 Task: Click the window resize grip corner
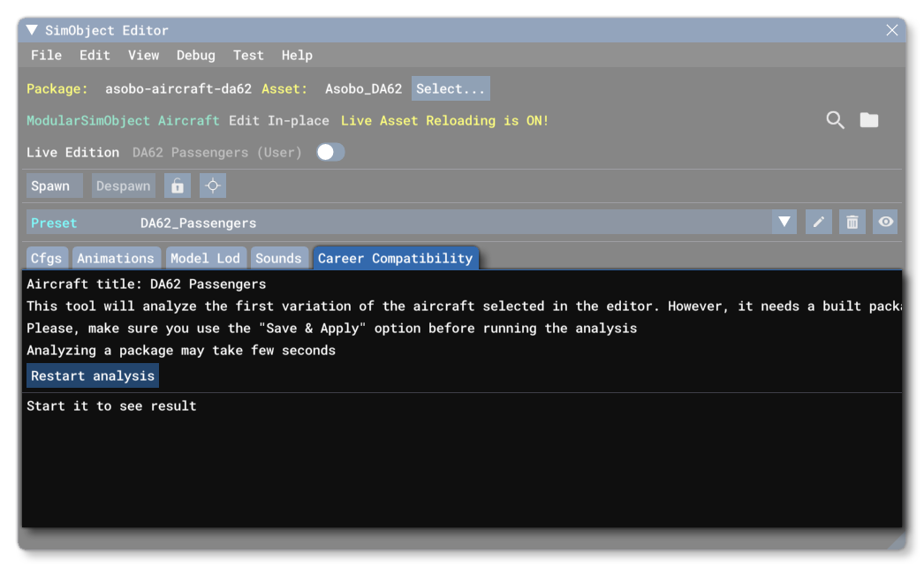pos(896,539)
